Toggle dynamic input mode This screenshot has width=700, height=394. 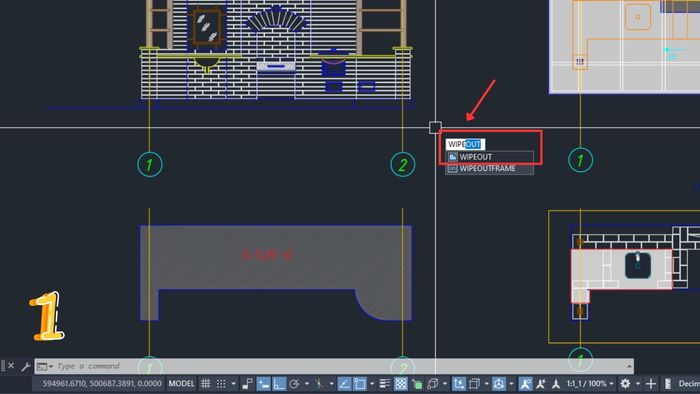coord(263,384)
